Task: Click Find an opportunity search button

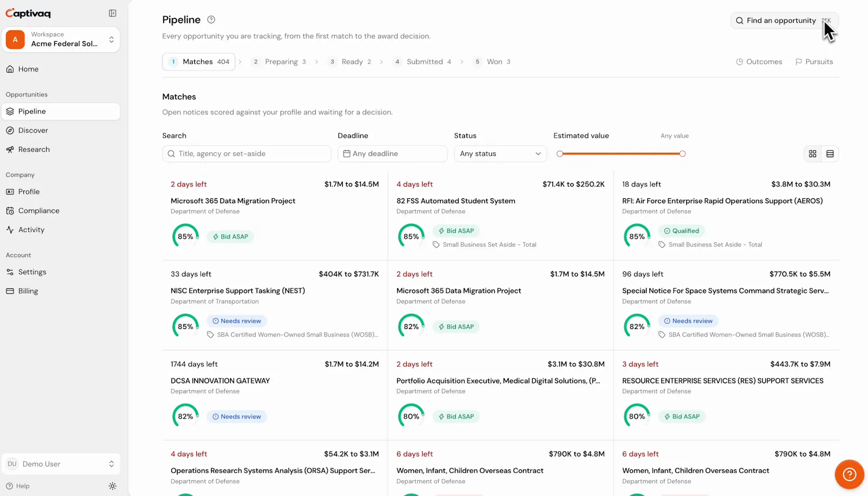Action: [784, 21]
